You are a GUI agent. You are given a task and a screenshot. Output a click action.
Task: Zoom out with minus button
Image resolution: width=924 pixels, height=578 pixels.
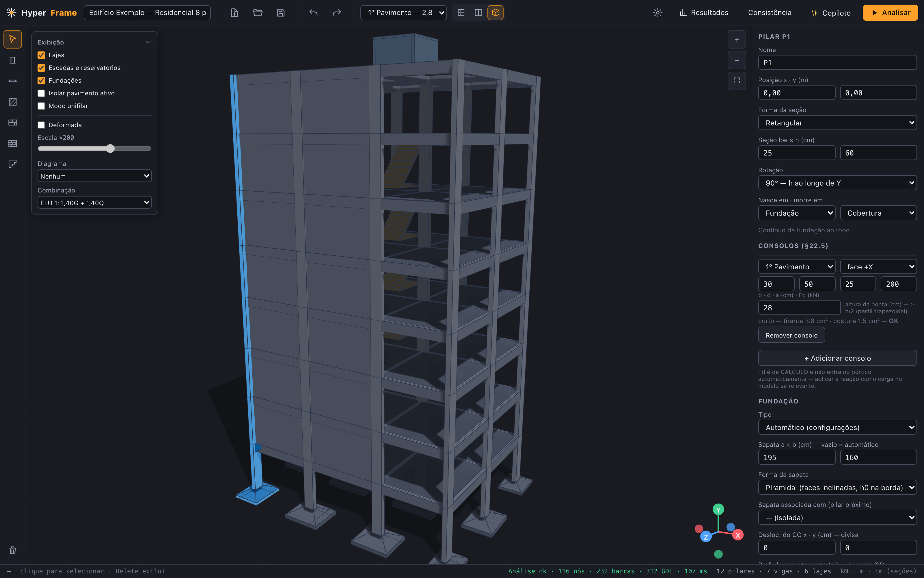coord(737,60)
